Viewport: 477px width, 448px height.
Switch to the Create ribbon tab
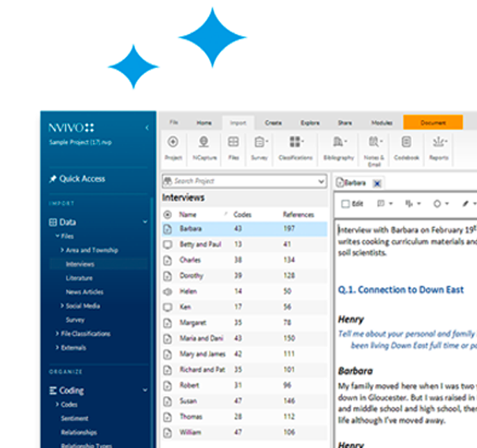(273, 123)
